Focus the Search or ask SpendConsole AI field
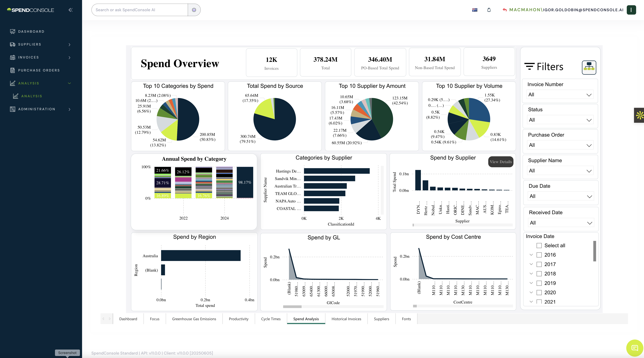644x358 pixels. 140,10
